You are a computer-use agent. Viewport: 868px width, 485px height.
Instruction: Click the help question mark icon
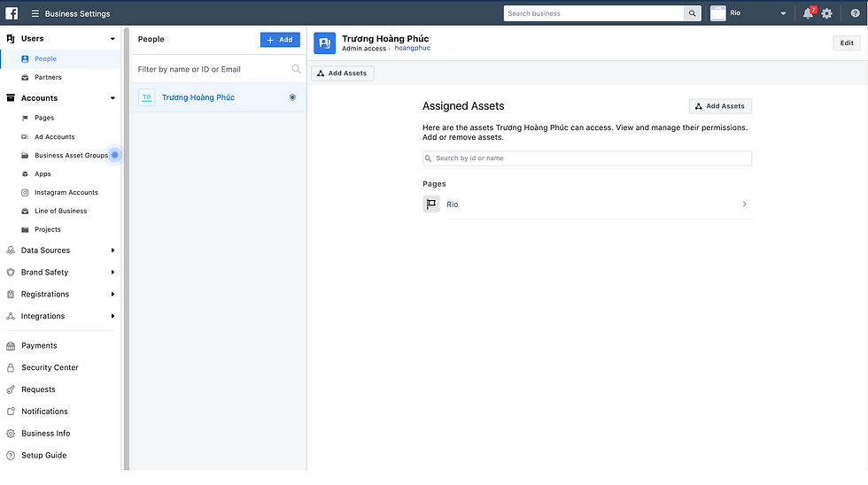coord(855,13)
